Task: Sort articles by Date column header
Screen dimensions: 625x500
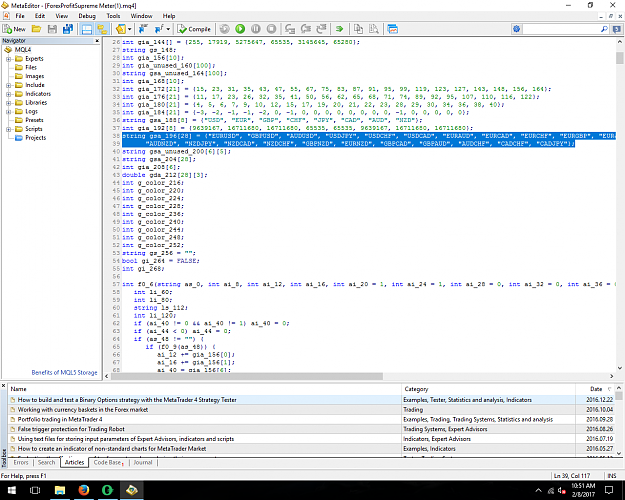Action: (x=596, y=389)
